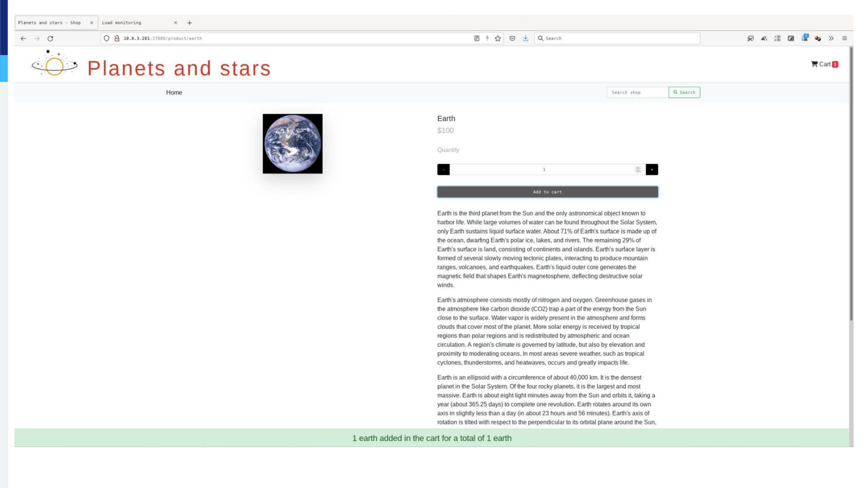Open the tracking protection shield icon
Screen dimensions: 868x488
pos(107,39)
